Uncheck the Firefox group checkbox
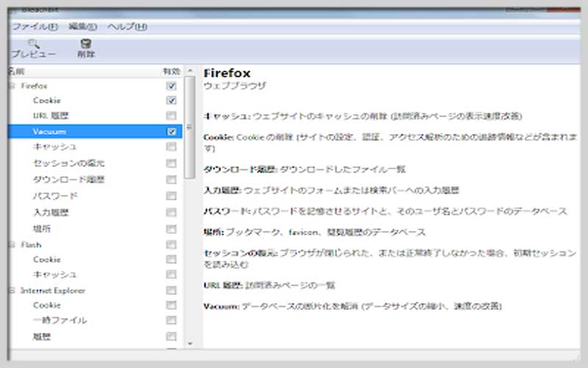The image size is (588, 368). pyautogui.click(x=171, y=86)
